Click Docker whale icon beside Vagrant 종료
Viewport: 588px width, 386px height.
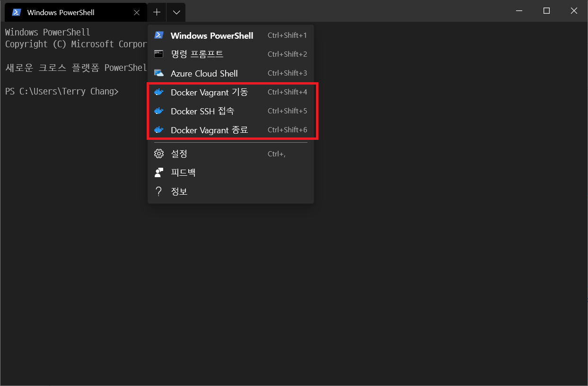(x=159, y=130)
